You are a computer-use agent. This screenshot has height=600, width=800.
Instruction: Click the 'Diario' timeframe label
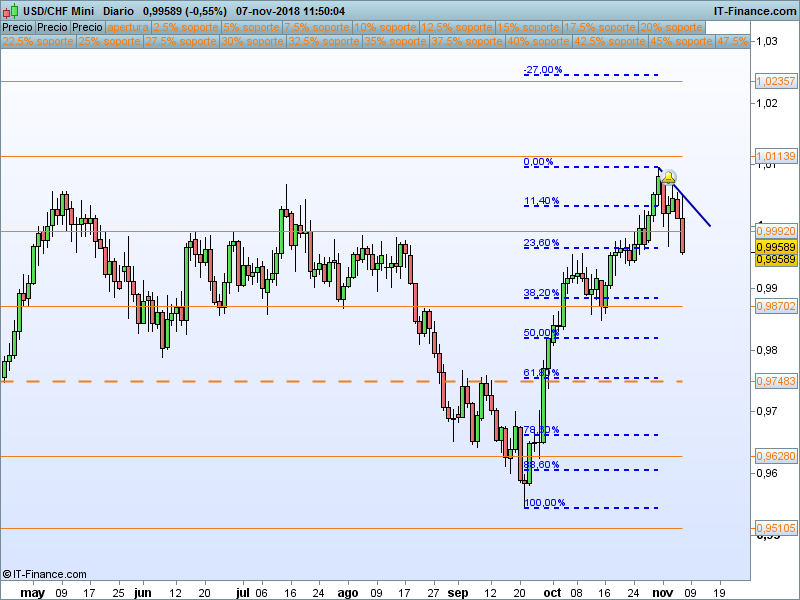point(118,11)
